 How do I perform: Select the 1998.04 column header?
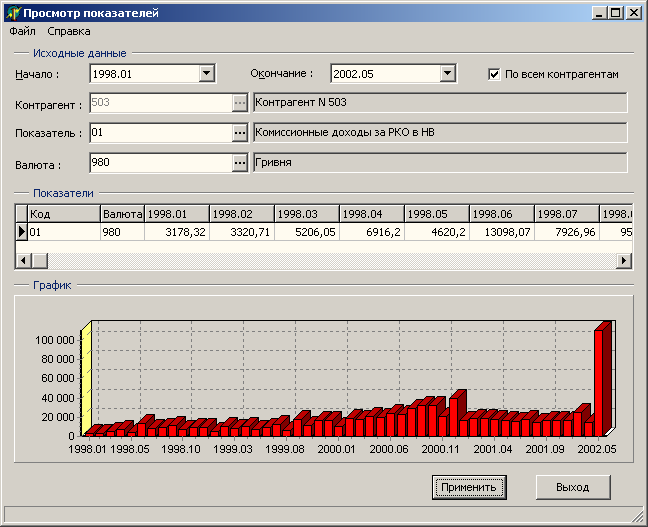click(372, 214)
